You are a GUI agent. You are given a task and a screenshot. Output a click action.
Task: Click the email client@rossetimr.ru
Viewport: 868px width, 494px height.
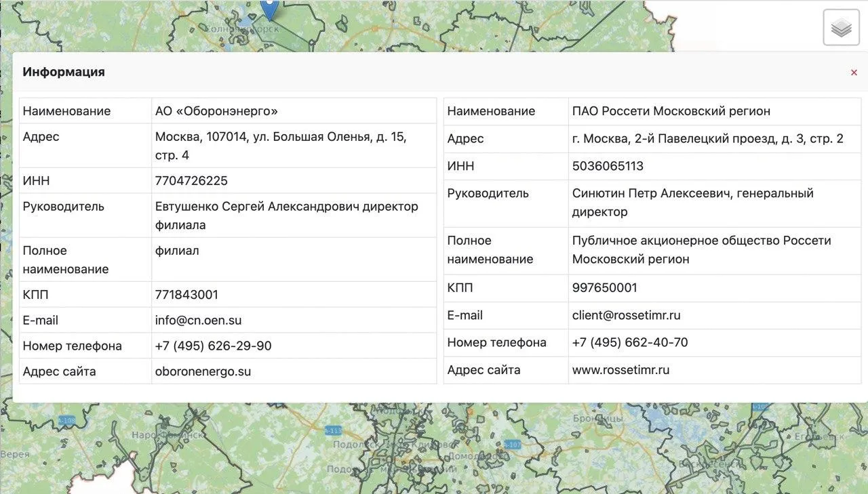coord(627,315)
